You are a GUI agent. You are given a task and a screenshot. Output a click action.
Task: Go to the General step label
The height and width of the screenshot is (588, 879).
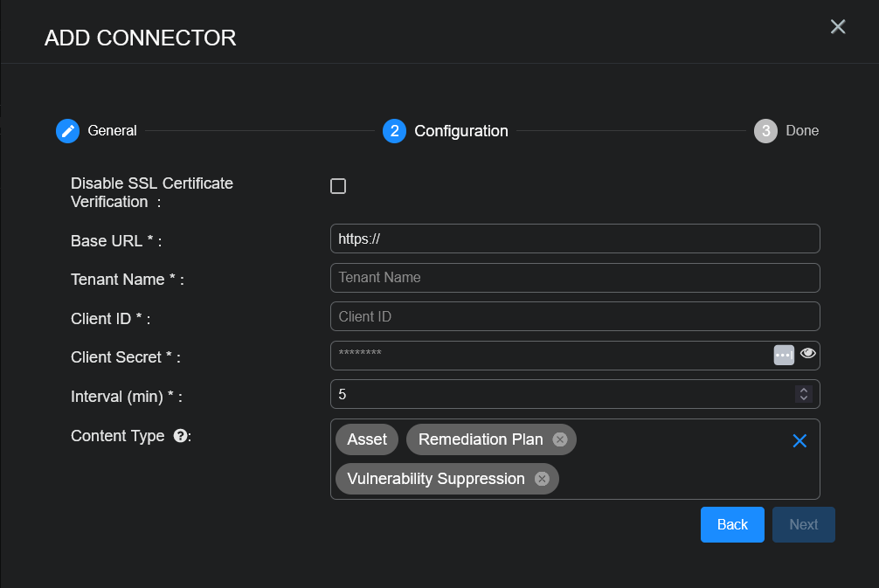point(112,131)
